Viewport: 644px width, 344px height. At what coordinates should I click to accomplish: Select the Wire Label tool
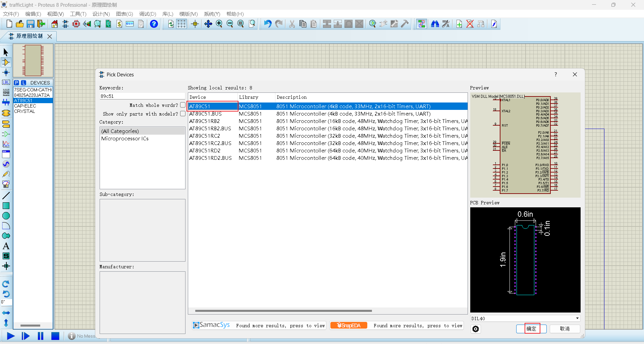(x=6, y=82)
